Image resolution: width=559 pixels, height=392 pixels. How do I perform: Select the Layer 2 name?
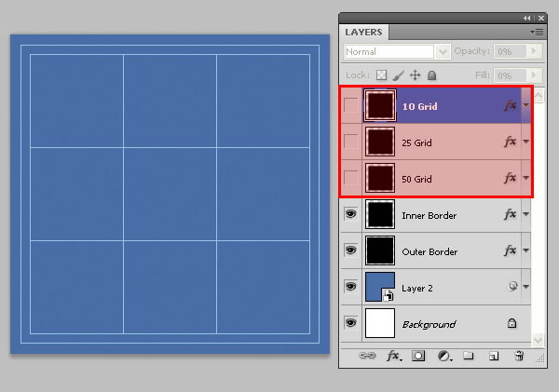click(x=417, y=289)
